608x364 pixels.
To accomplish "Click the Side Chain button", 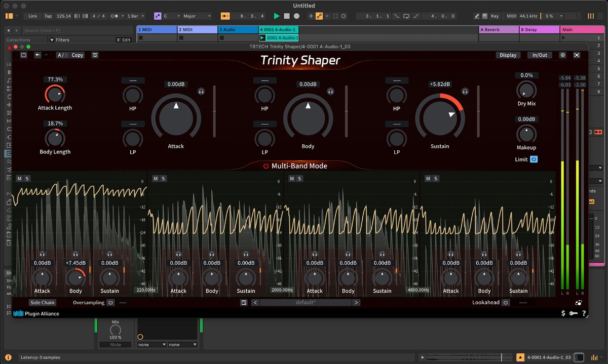I will [42, 302].
